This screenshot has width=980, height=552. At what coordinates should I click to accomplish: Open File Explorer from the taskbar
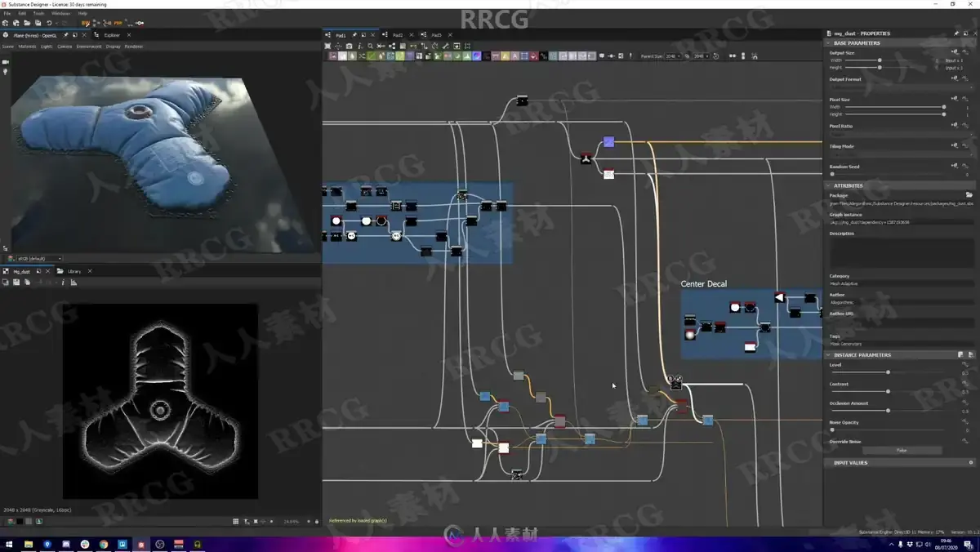(x=29, y=544)
